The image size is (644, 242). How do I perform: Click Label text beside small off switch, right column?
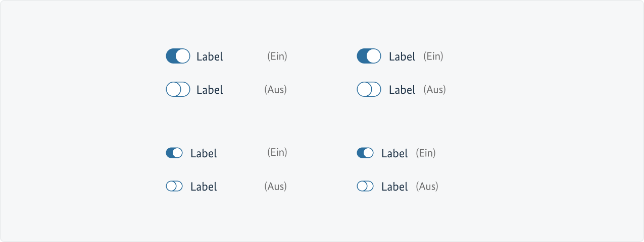coord(394,187)
